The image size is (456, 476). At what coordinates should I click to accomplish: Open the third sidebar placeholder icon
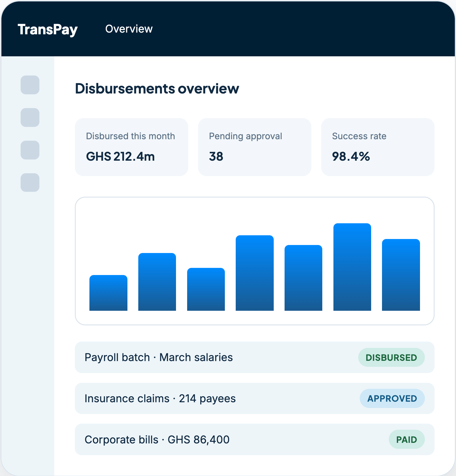click(30, 150)
